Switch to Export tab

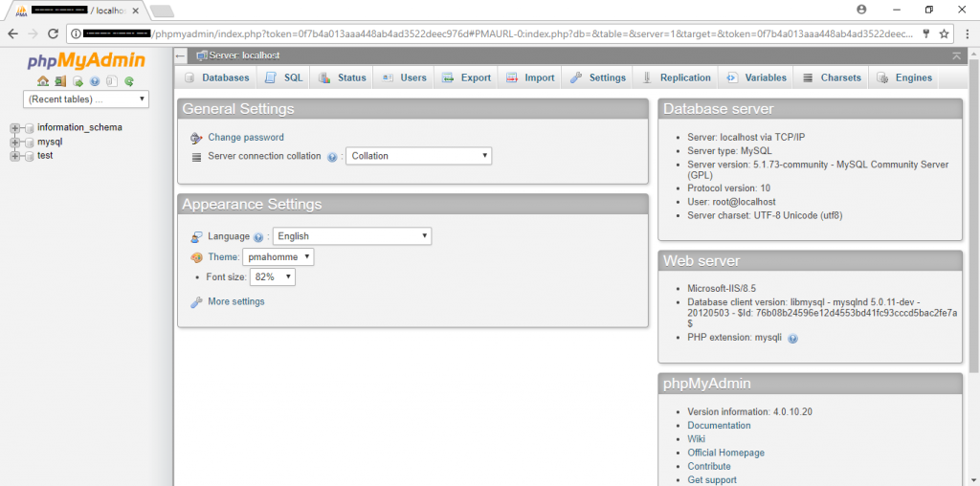466,78
